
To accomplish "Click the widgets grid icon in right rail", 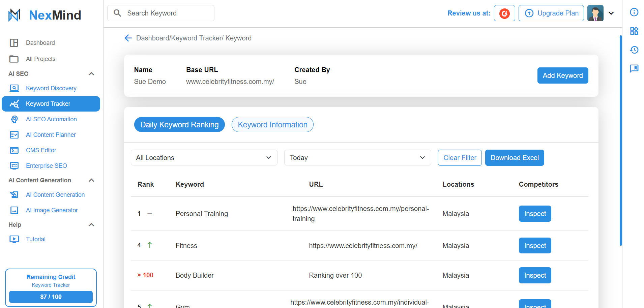I will [634, 31].
